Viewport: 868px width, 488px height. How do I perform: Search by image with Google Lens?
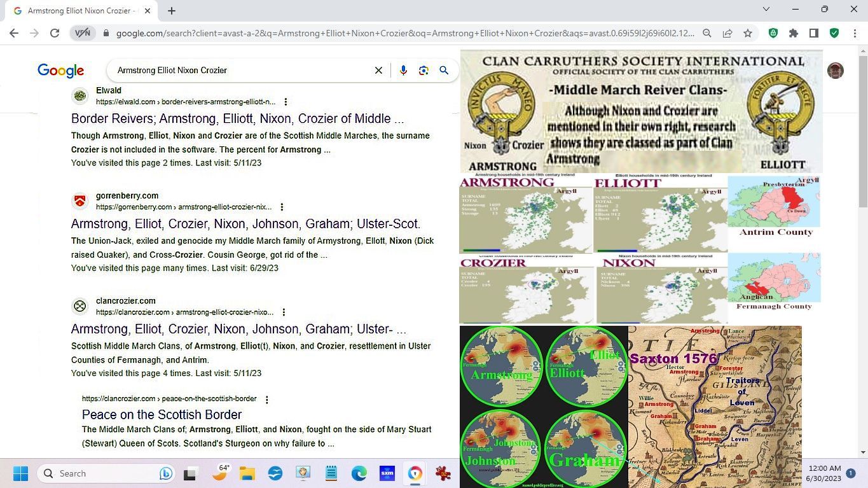tap(424, 71)
